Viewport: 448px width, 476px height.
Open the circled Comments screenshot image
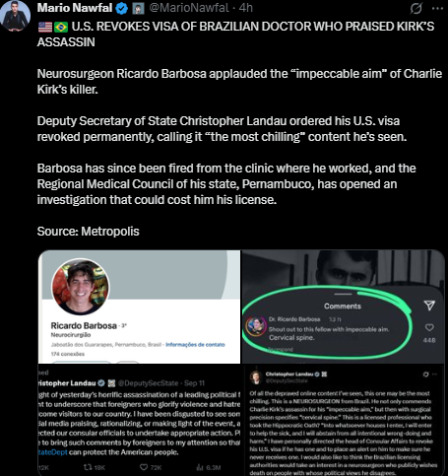343,306
